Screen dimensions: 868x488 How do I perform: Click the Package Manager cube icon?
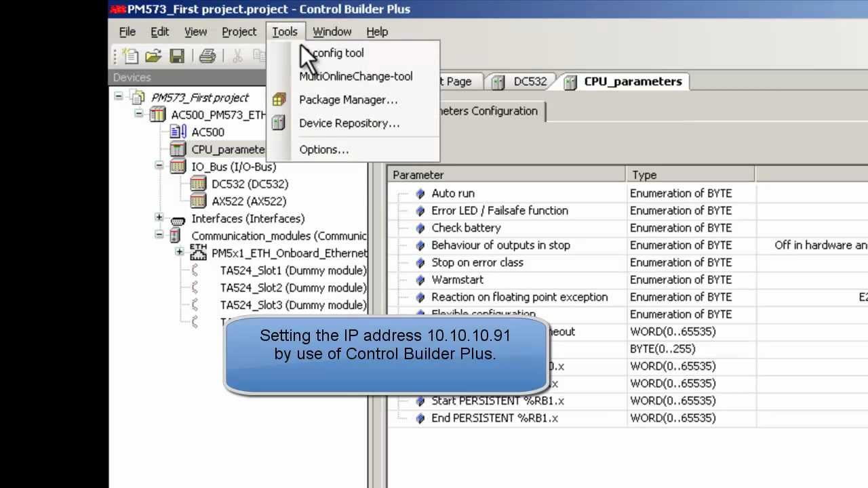(279, 100)
